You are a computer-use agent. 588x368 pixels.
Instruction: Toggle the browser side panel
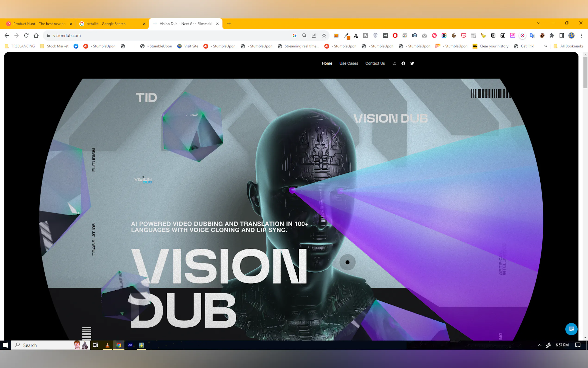click(562, 35)
